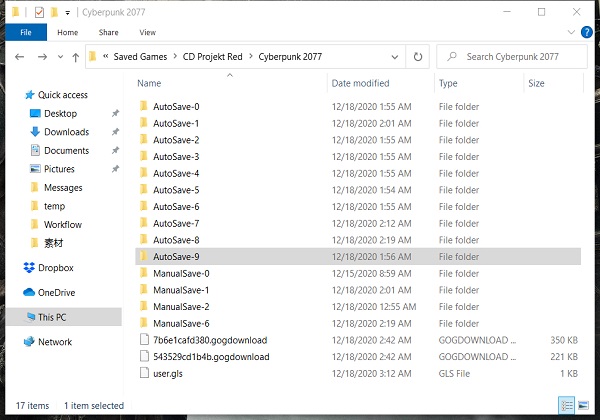Click Cyberpunk 2077 breadcrumb in address bar
Screen dimensions: 600x420
(290, 57)
